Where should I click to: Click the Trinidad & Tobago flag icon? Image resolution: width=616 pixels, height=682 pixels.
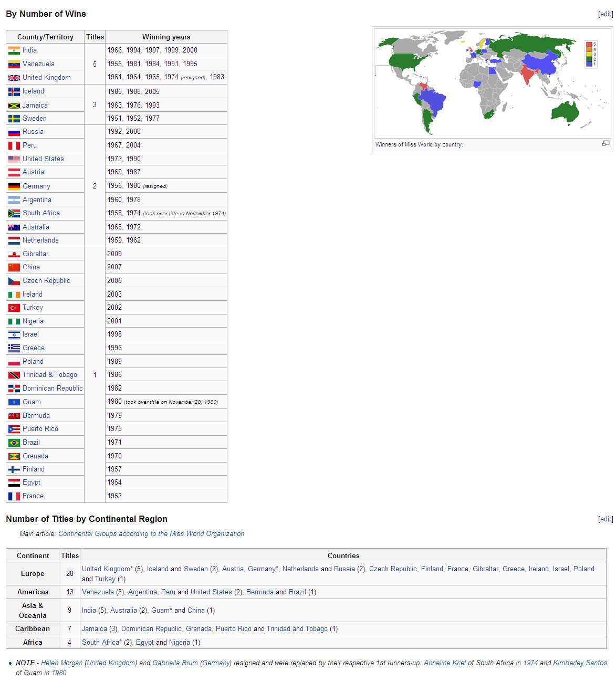[14, 375]
